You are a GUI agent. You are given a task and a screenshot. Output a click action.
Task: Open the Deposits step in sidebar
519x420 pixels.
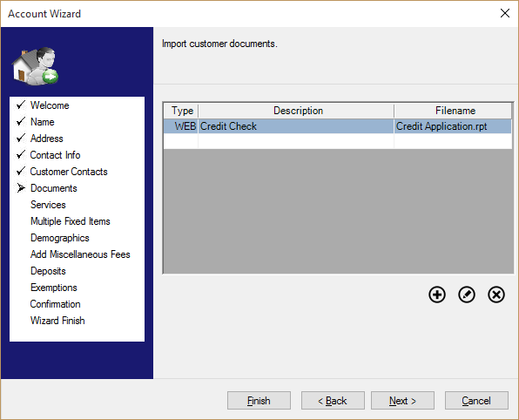48,271
